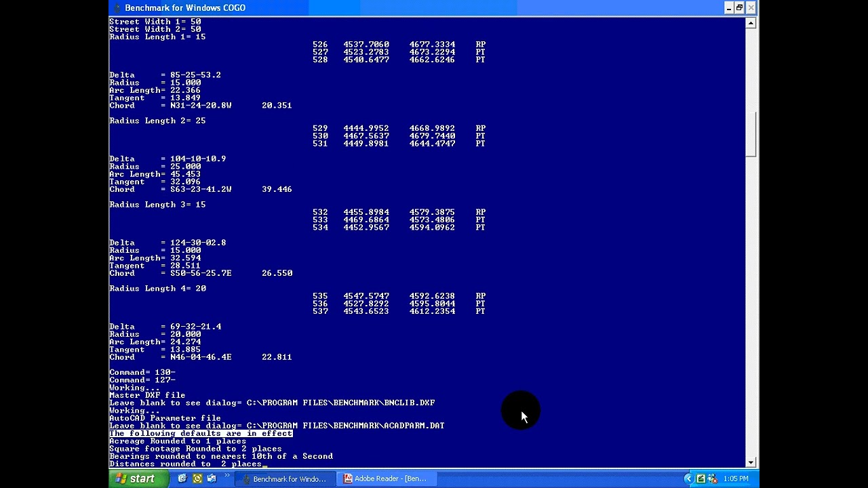Show hidden system tray icons arrow
Image resolution: width=868 pixels, height=488 pixels.
pyautogui.click(x=688, y=479)
